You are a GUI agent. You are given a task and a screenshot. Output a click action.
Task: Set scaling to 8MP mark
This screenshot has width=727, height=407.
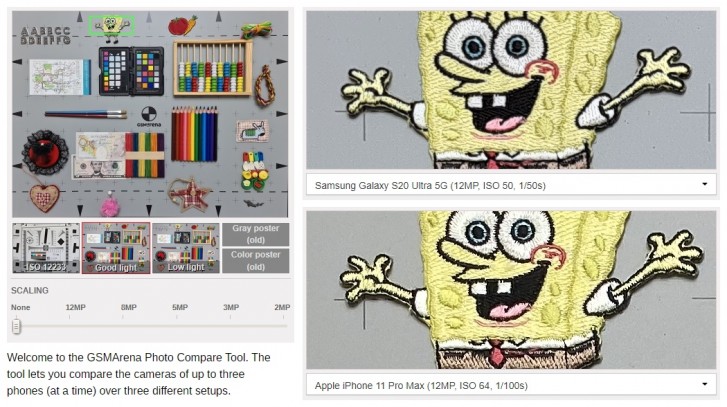pyautogui.click(x=123, y=318)
